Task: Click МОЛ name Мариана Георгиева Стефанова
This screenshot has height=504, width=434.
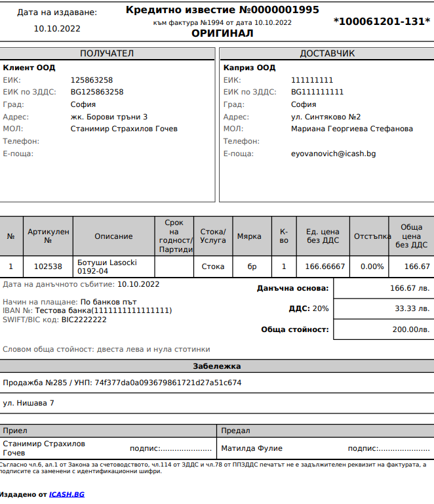Action: [352, 129]
